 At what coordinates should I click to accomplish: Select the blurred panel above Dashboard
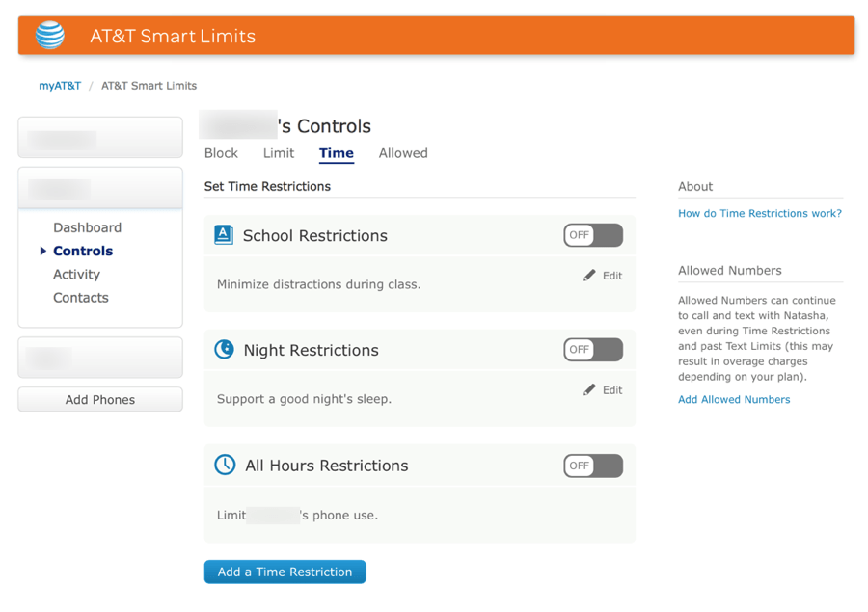click(x=100, y=188)
